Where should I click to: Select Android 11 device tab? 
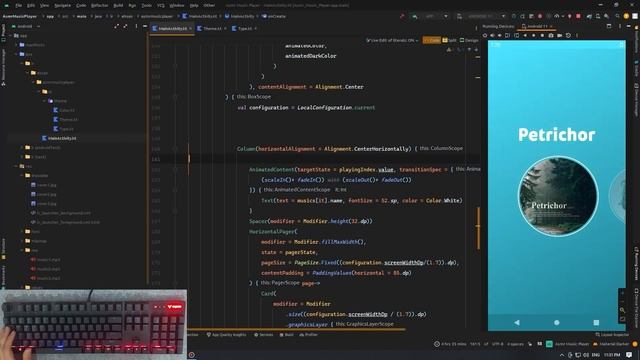(536, 26)
